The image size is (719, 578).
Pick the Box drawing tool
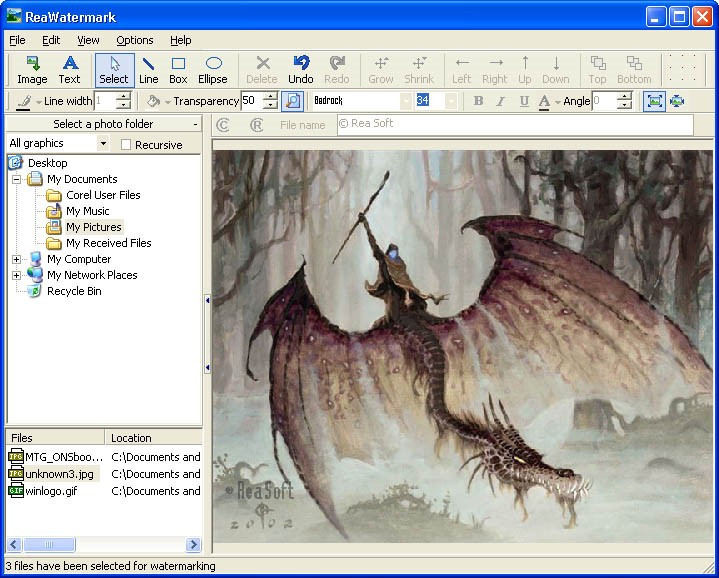(178, 70)
